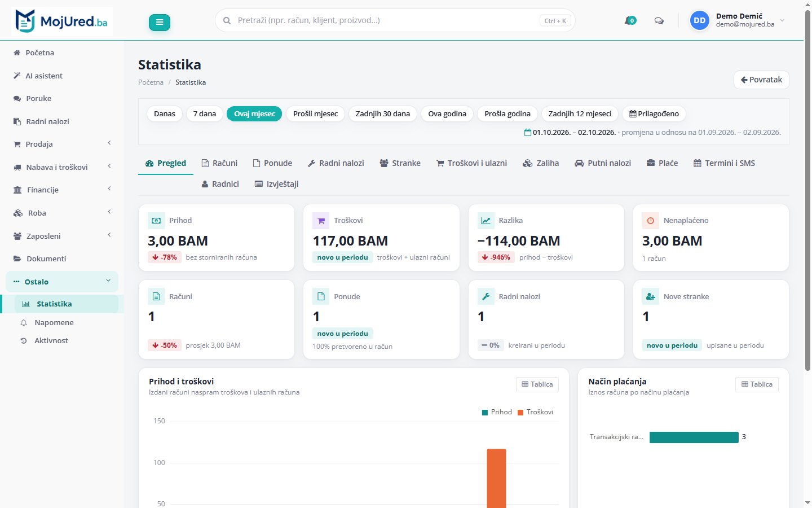Click the Početna breadcrumb link
This screenshot has width=812, height=508.
tap(151, 82)
